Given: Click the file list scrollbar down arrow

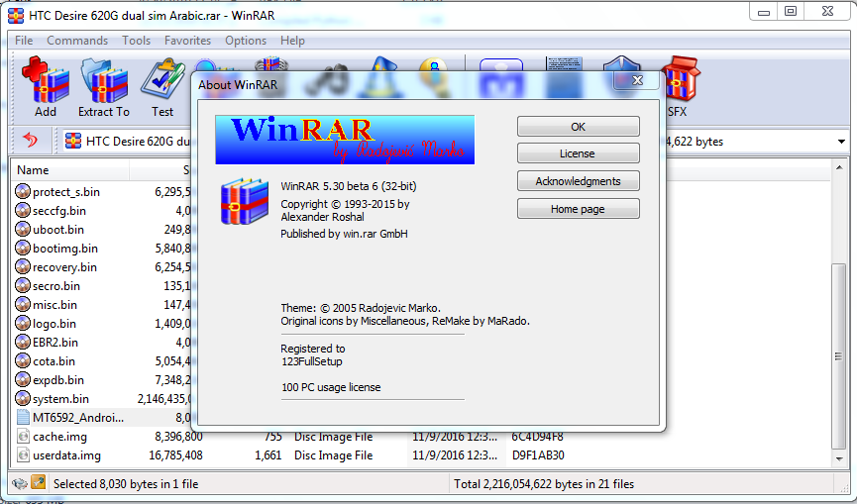Looking at the screenshot, I should 839,459.
